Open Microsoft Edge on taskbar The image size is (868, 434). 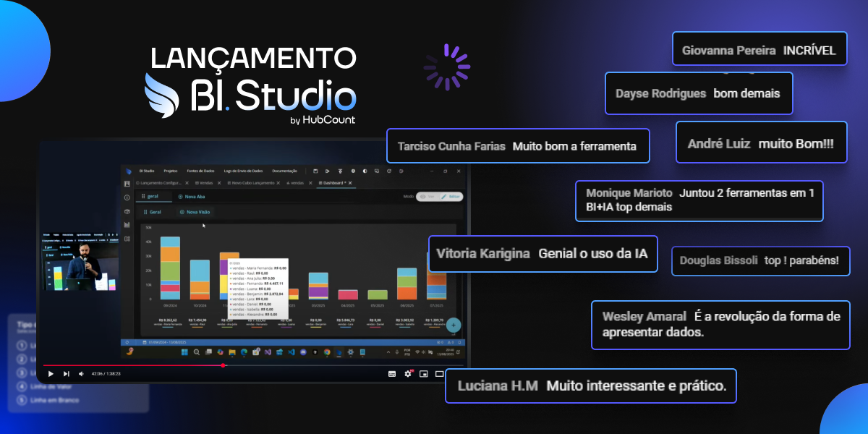(244, 352)
